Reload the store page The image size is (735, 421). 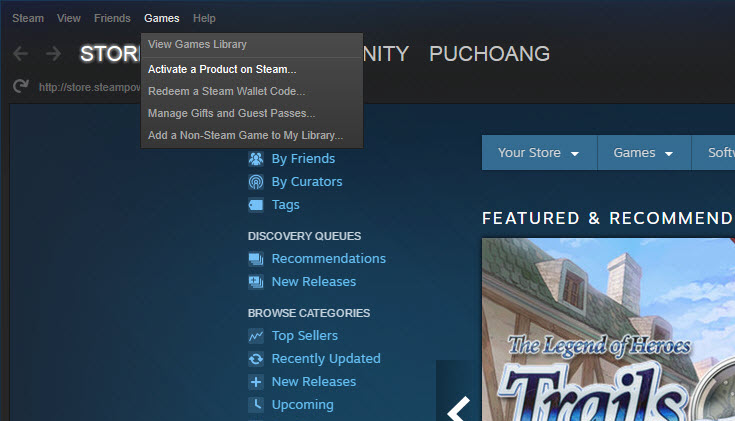[x=21, y=86]
